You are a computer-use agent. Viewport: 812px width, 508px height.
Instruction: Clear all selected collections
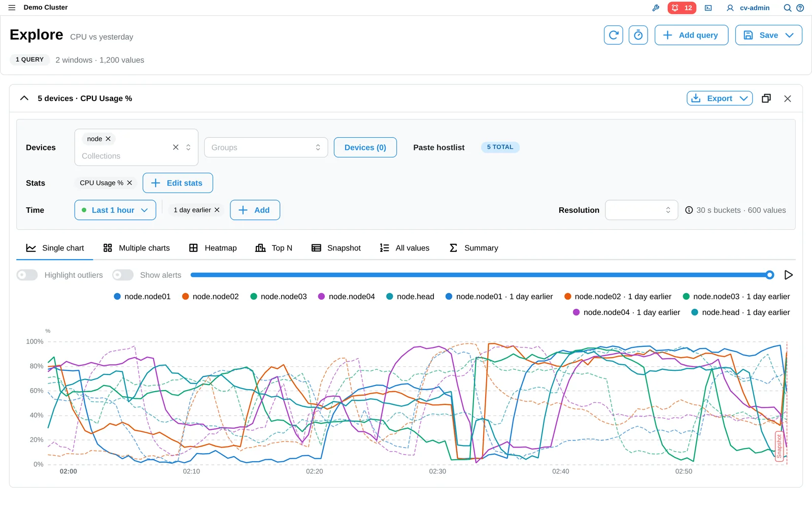(176, 147)
